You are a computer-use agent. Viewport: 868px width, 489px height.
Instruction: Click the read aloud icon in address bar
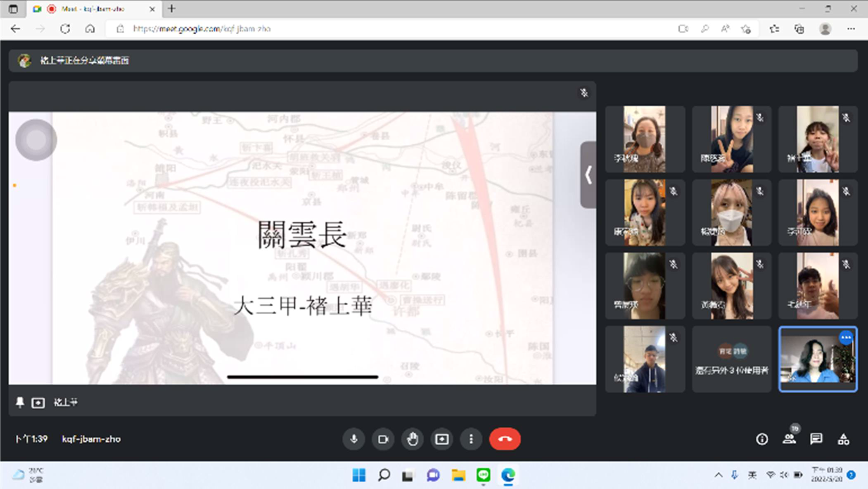725,29
